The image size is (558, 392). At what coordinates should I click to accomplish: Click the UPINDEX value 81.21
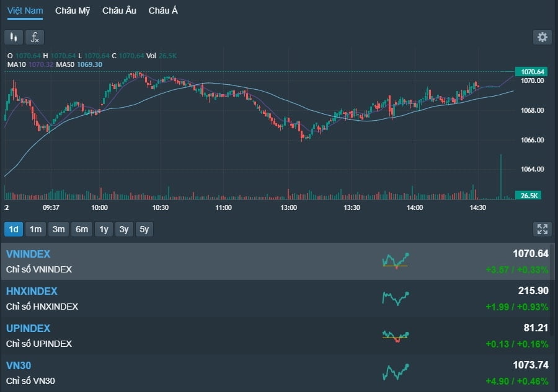[536, 328]
